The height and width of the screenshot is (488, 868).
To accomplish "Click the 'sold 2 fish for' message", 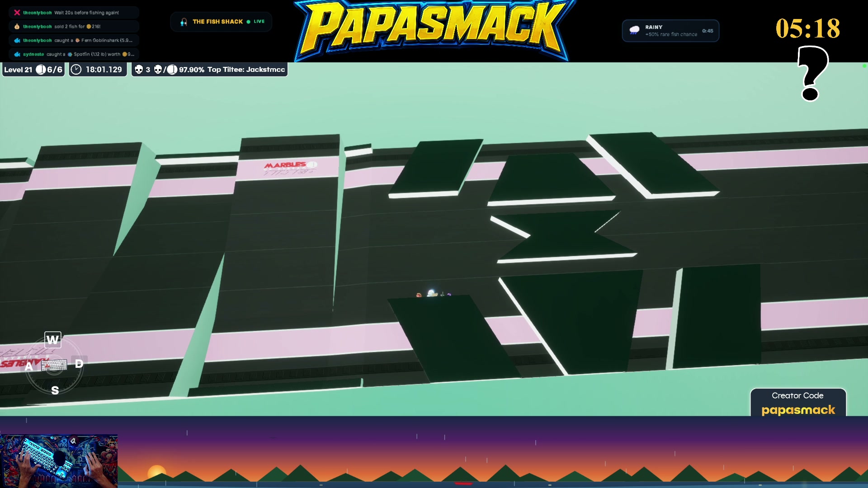I will pyautogui.click(x=70, y=27).
